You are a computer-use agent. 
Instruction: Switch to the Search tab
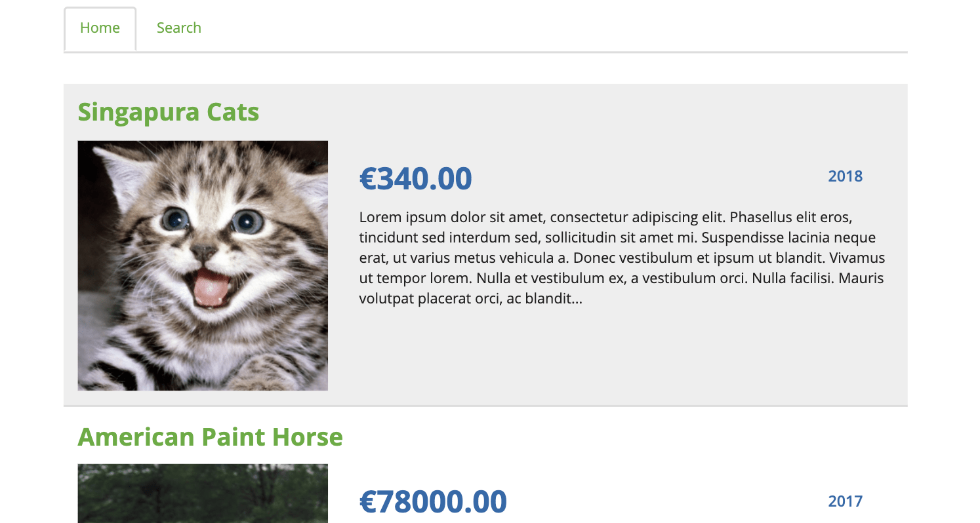(178, 28)
